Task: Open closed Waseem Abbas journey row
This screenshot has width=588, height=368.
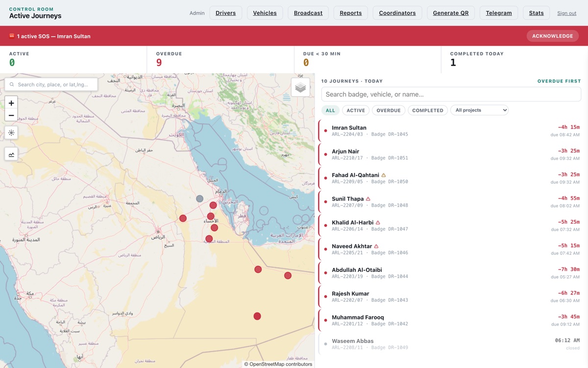Action: coord(451,344)
